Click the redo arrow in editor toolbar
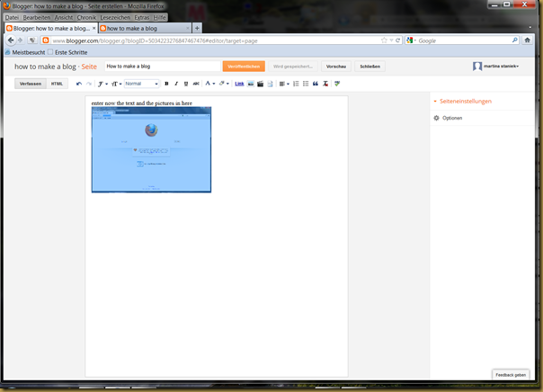543x392 pixels. (89, 84)
